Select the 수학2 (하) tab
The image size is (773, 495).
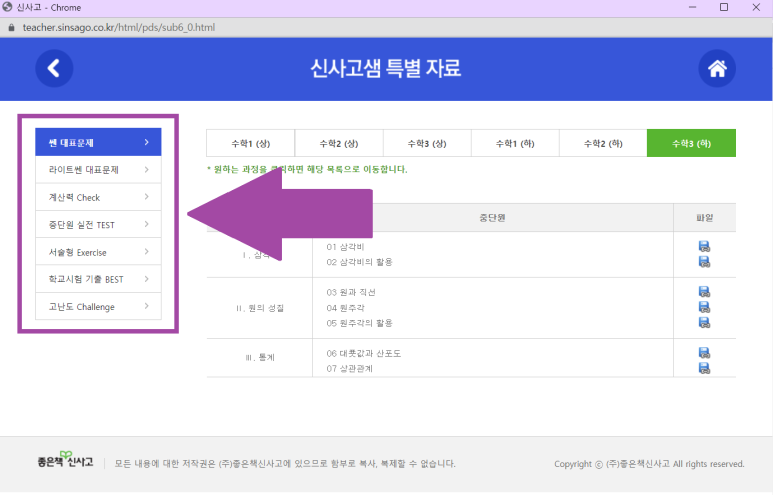[x=603, y=143]
